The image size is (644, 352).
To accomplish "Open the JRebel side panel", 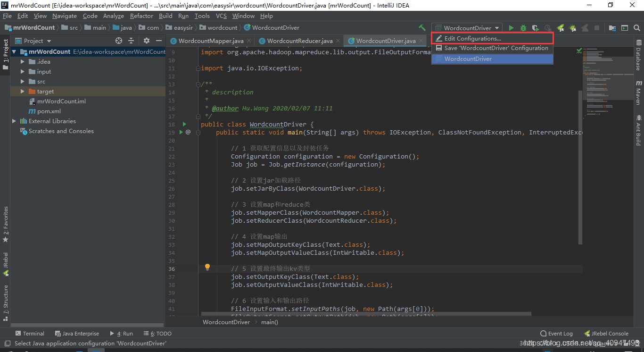I will coord(6,264).
